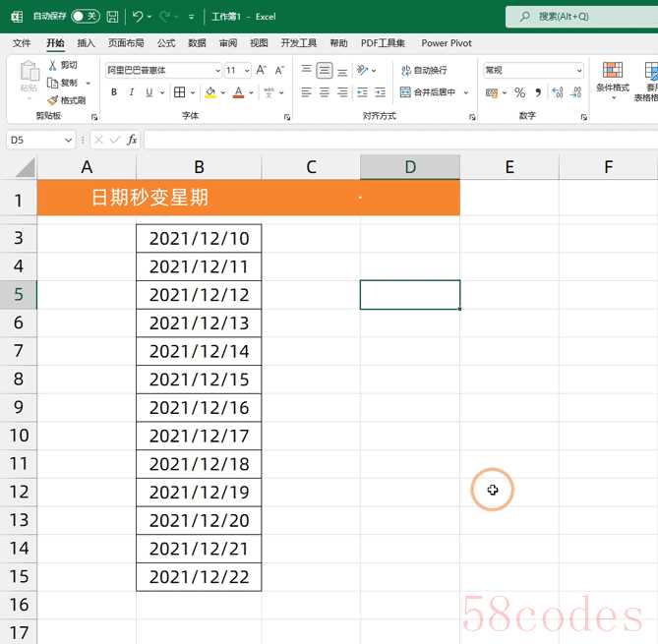Viewport: 658px width, 644px height.
Task: Click the 合并后居中 merge button
Action: (428, 92)
